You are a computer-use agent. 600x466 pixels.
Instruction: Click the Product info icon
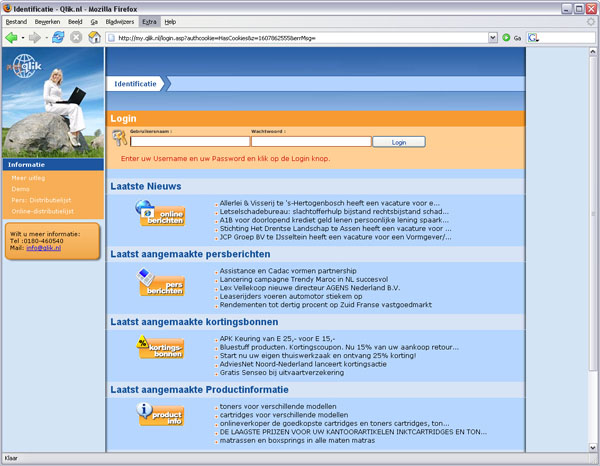coord(160,414)
